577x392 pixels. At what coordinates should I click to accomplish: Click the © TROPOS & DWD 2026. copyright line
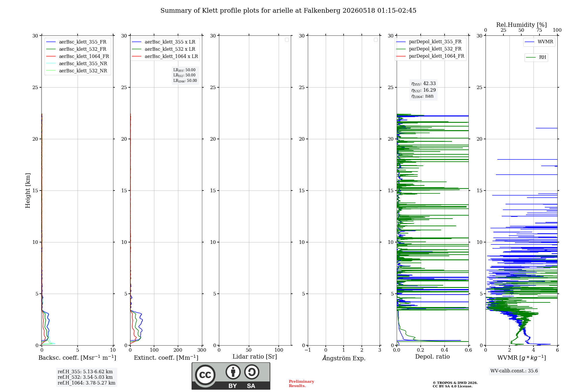tap(455, 383)
